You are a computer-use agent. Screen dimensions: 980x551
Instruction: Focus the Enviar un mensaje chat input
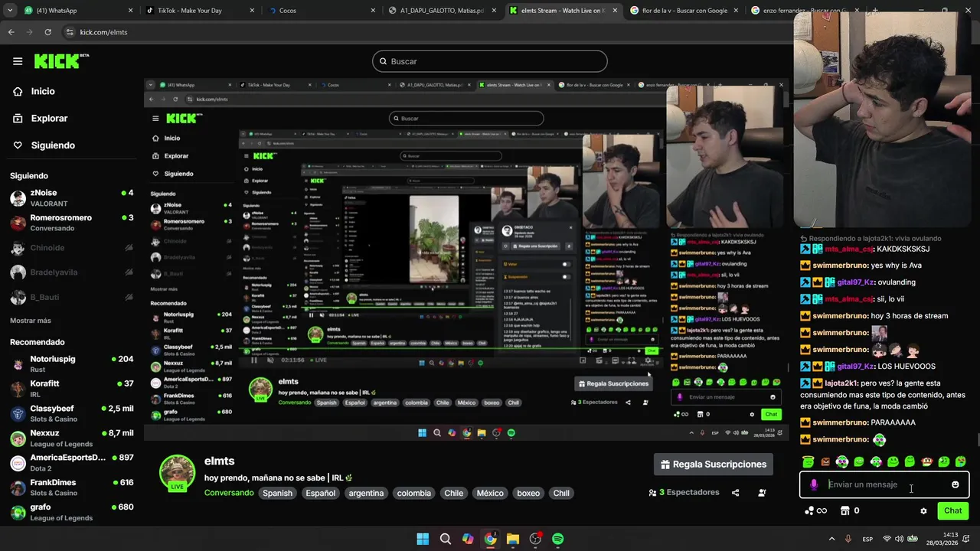884,484
